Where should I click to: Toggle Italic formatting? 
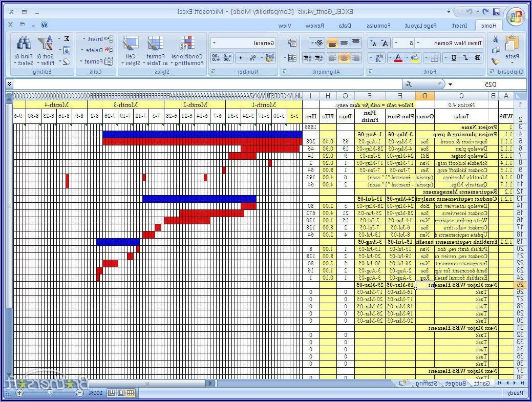click(x=465, y=58)
